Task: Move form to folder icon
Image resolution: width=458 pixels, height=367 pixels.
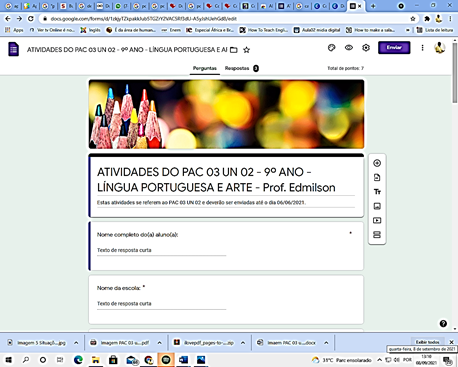Action: pos(234,50)
